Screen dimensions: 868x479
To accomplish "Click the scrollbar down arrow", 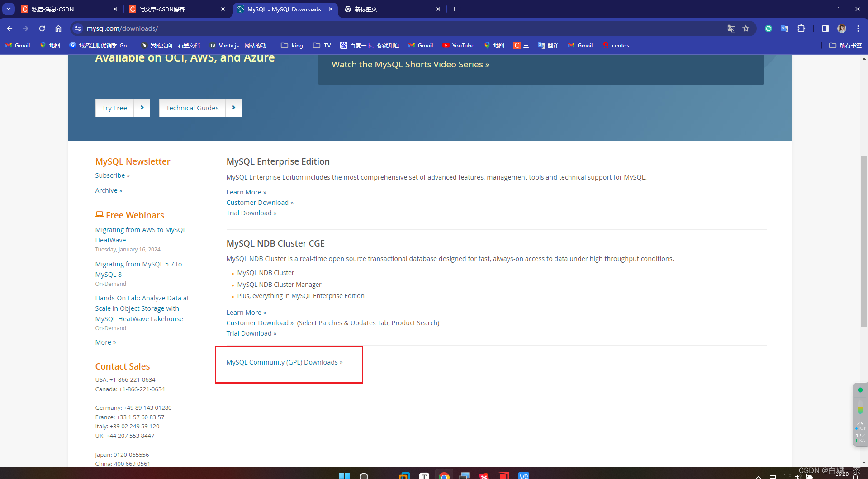I will tap(864, 463).
